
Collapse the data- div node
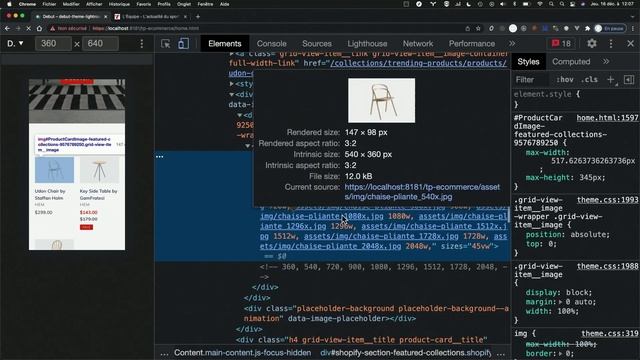(232, 94)
